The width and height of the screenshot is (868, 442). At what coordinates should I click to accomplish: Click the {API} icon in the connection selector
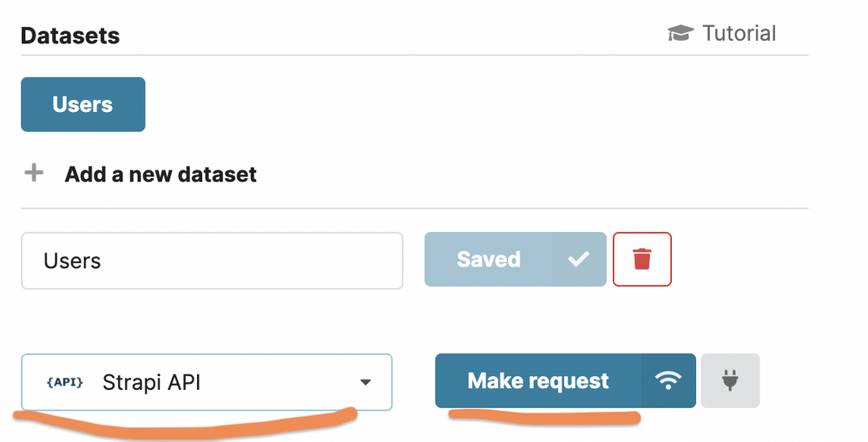point(65,381)
